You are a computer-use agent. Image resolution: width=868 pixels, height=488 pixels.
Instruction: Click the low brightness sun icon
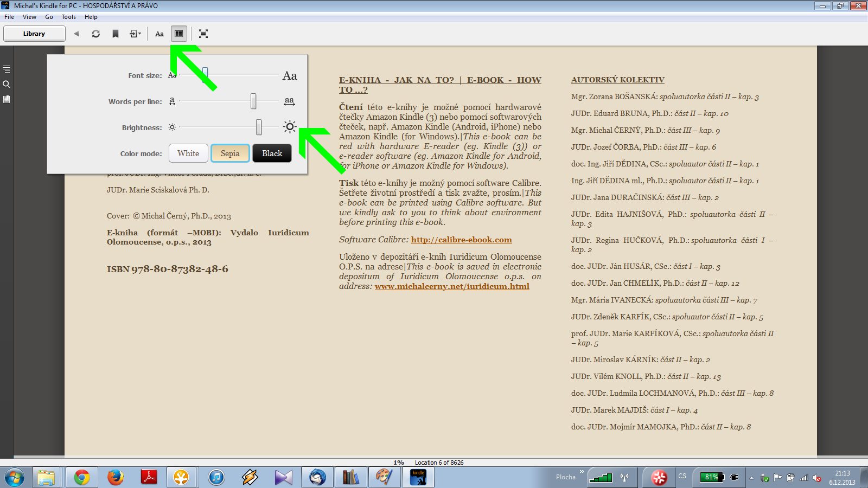click(x=172, y=127)
